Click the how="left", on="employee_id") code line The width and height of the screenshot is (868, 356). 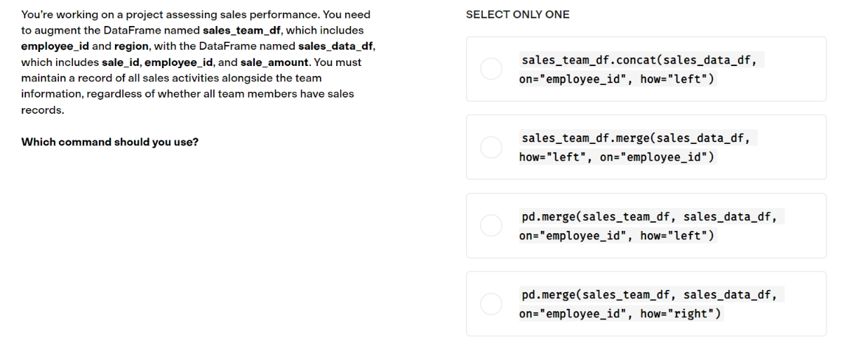(617, 157)
